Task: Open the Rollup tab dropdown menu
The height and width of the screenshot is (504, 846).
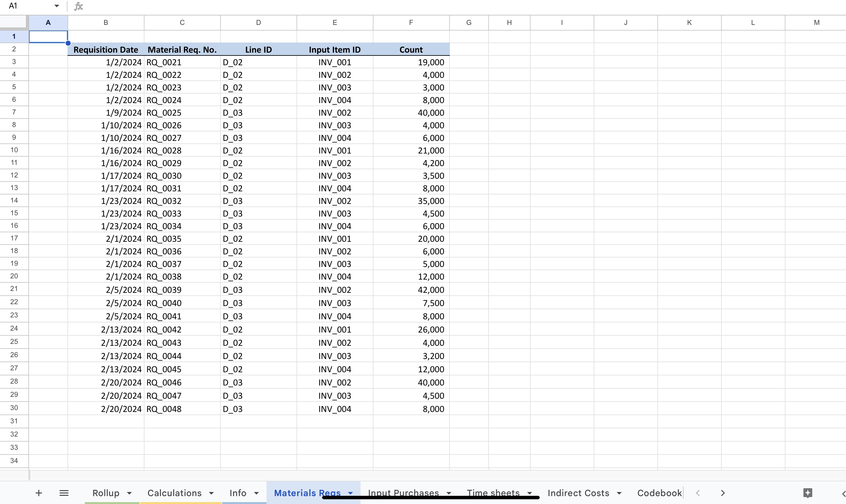Action: 129,493
